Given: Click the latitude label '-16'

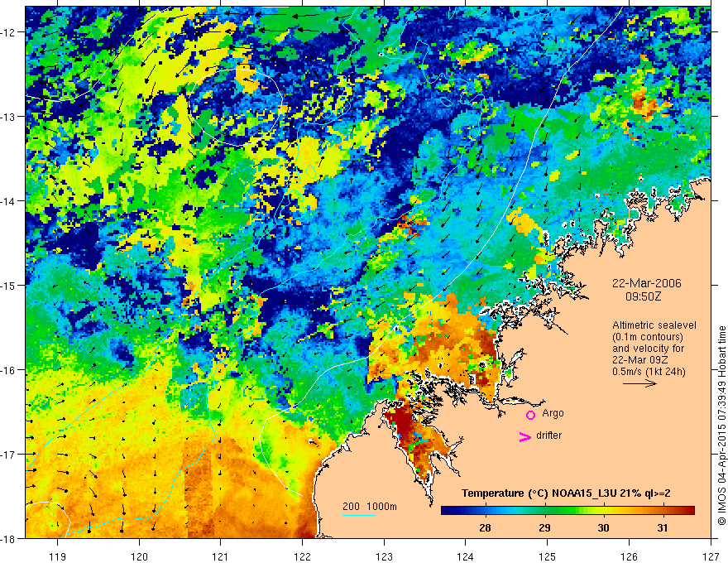Looking at the screenshot, I should point(8,370).
